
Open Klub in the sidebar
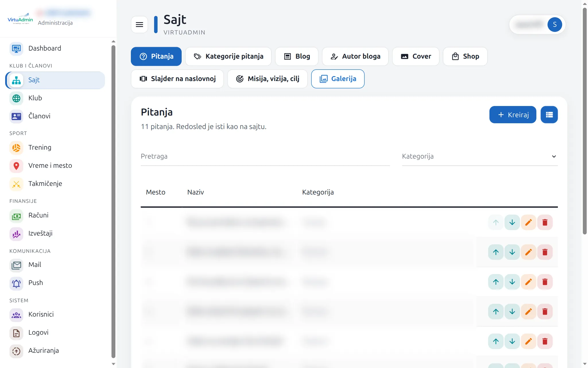[x=55, y=98]
